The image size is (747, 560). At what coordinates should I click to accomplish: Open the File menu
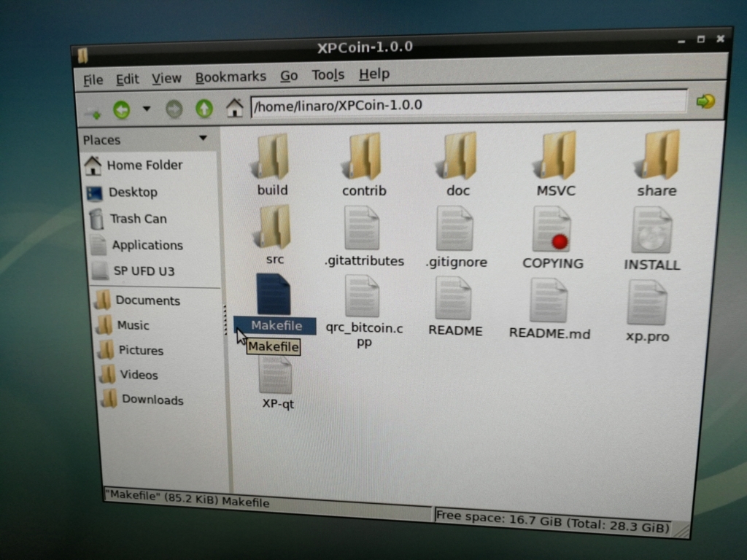[x=93, y=80]
